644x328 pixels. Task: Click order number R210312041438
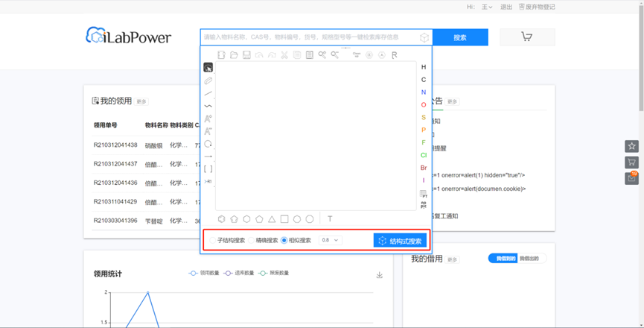pyautogui.click(x=115, y=145)
